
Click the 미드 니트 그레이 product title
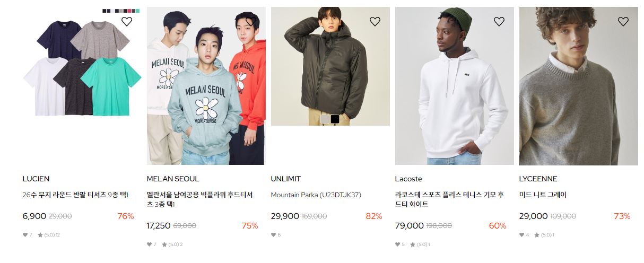point(543,195)
